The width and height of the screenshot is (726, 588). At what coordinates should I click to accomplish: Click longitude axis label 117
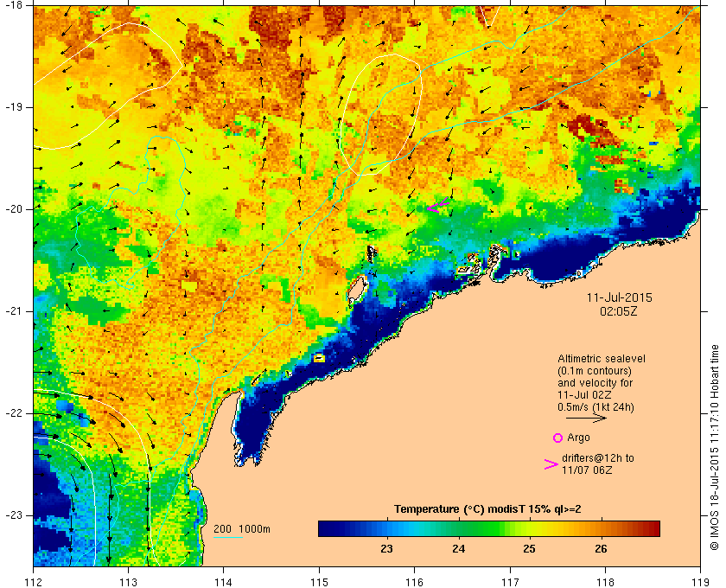point(510,581)
